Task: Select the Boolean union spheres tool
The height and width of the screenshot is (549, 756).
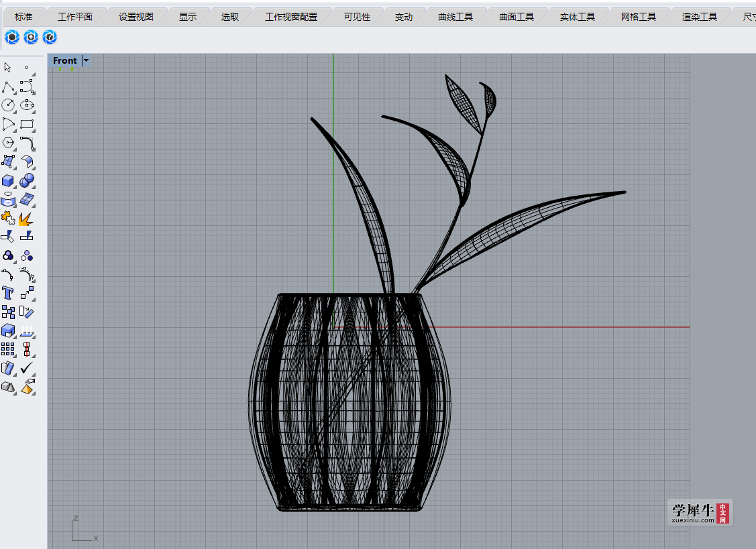Action: (27, 180)
